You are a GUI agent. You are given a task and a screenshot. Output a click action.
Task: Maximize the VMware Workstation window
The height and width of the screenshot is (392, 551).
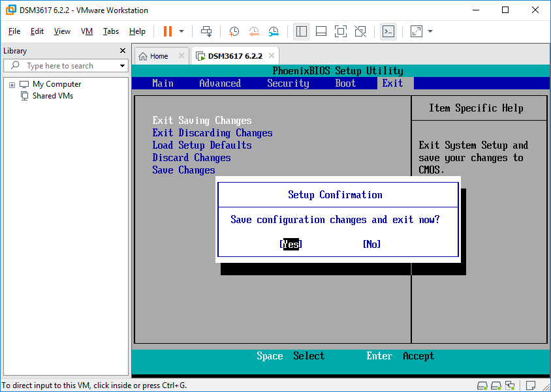tap(505, 10)
